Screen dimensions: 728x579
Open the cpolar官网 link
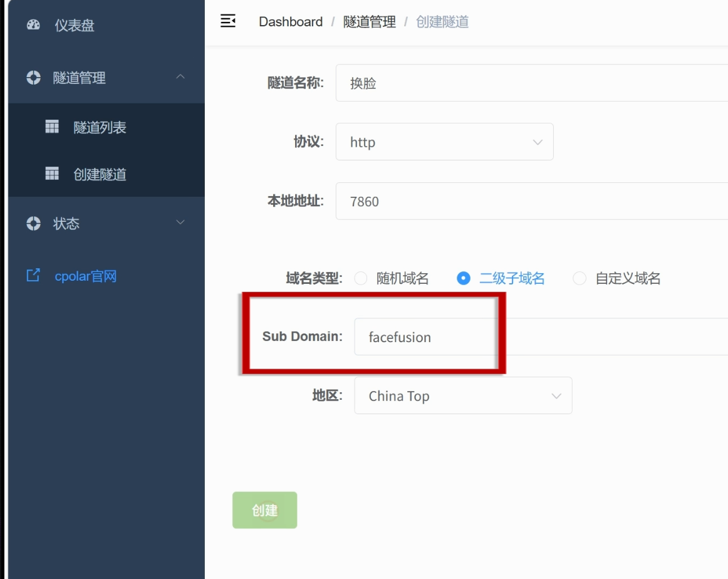[85, 276]
